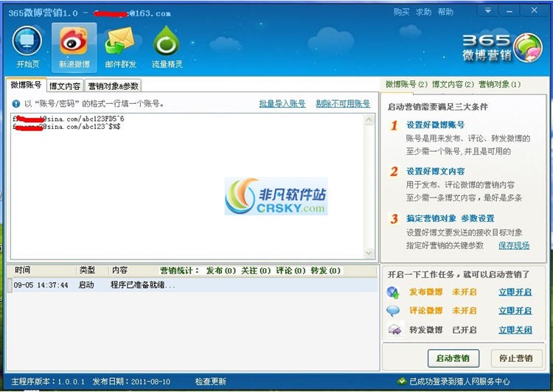The height and width of the screenshot is (392, 553).
Task: Select 营销对象 (1) in right panel header
Action: point(499,84)
